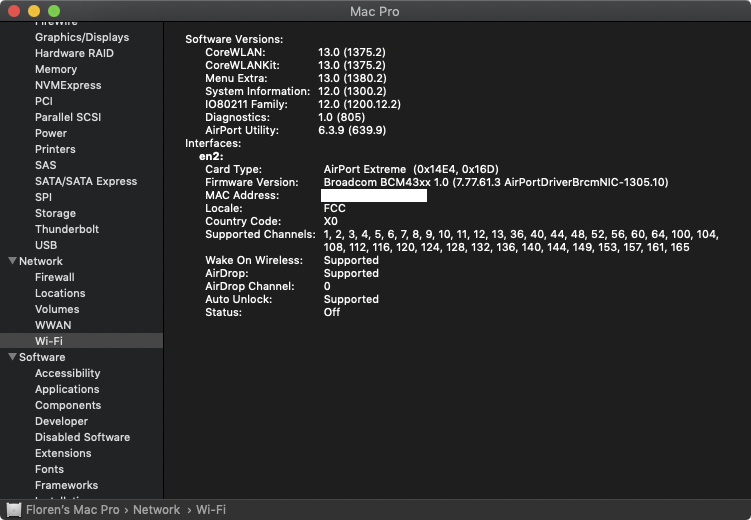This screenshot has width=751, height=520.
Task: Open Extensions under Software
Action: 63,453
